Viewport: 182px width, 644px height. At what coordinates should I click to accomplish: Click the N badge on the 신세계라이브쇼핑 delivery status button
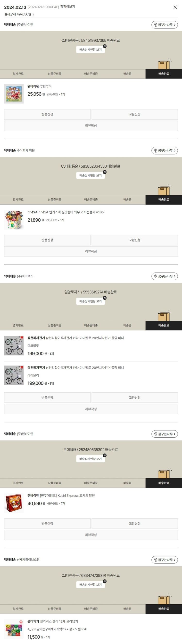click(105, 581)
